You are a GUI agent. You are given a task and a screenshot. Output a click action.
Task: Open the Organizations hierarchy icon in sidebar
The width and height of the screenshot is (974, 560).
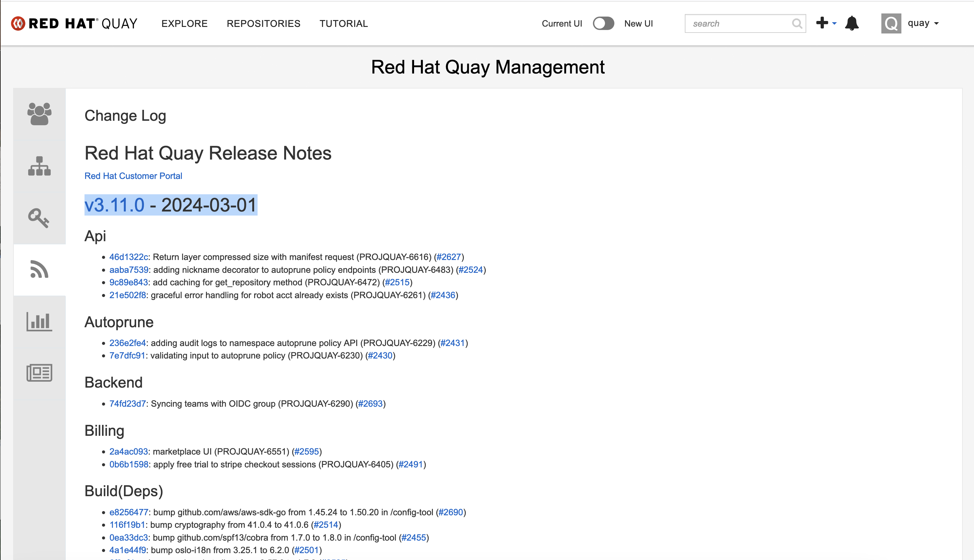(39, 166)
